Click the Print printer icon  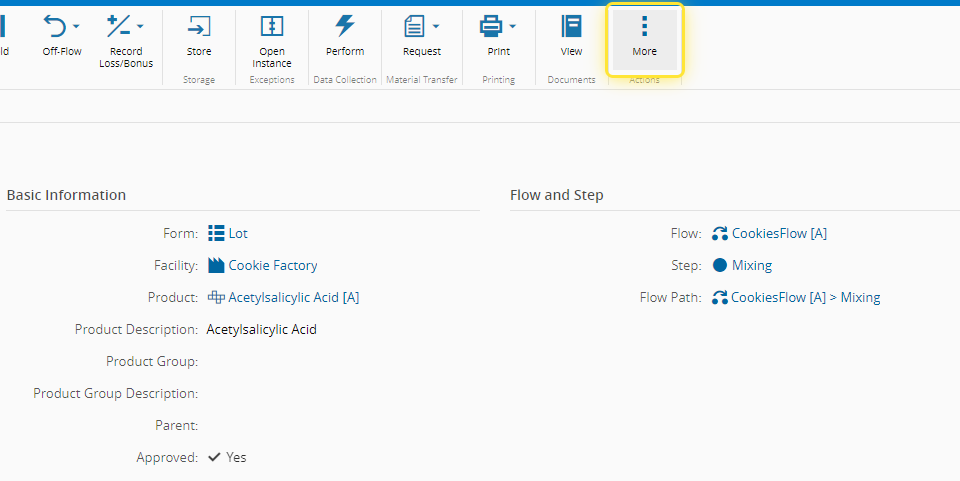tap(491, 26)
